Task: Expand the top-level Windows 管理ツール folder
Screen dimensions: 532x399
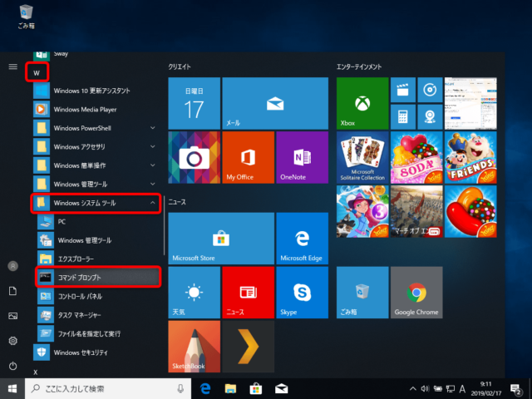Action: point(96,184)
